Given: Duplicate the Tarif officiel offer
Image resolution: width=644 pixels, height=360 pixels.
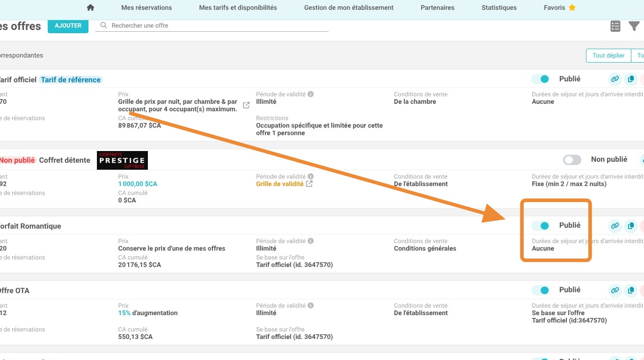Looking at the screenshot, I should click(x=631, y=79).
